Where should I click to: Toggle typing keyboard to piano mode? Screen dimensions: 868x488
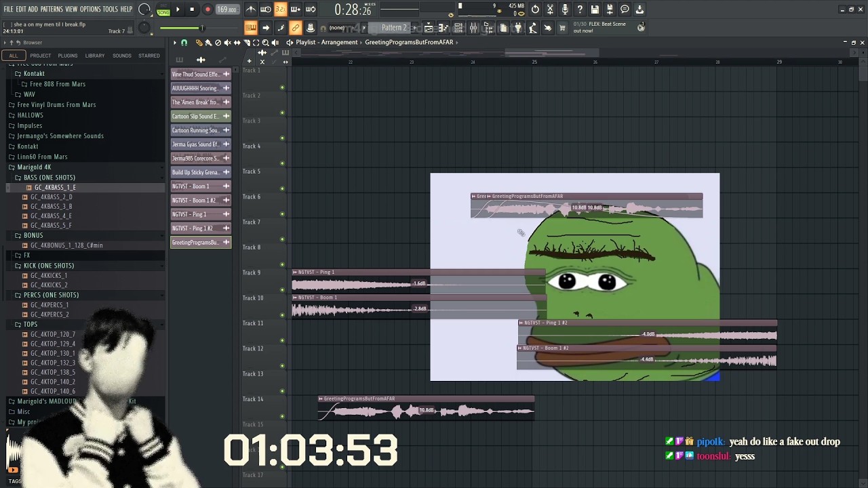pyautogui.click(x=251, y=28)
